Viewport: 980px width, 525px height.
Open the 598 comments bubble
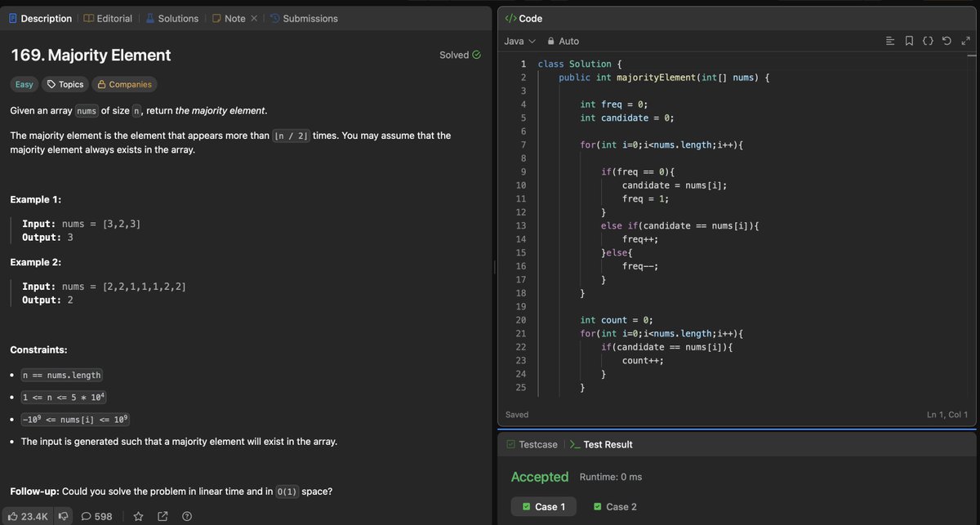[x=96, y=516]
